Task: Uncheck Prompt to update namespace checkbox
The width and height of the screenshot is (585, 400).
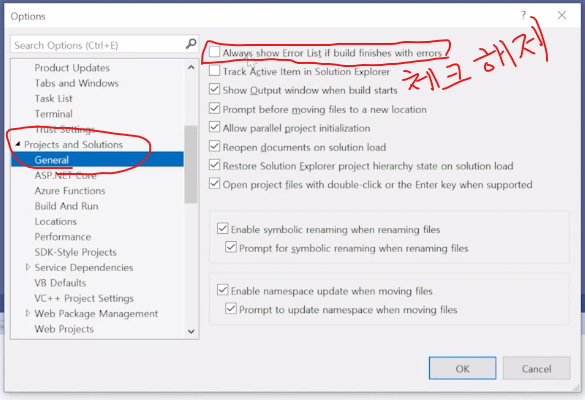Action: coord(231,309)
